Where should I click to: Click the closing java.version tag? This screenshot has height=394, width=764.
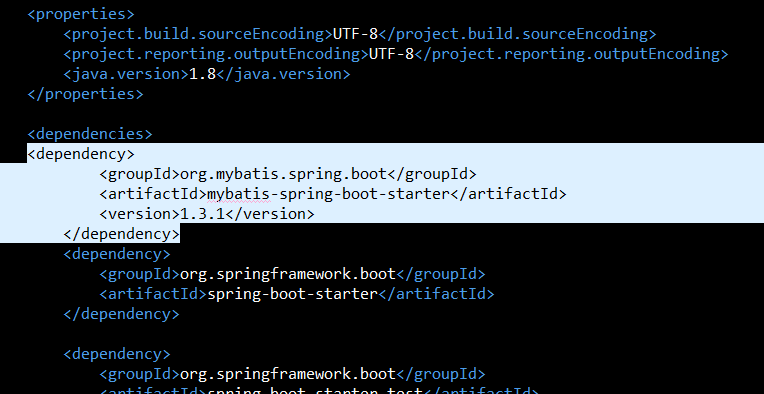pyautogui.click(x=283, y=74)
